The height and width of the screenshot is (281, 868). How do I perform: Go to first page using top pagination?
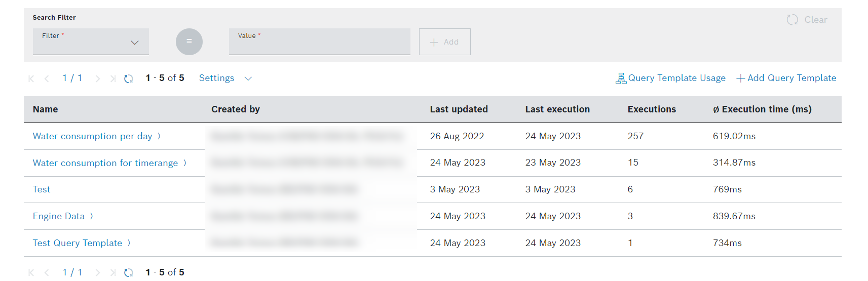pyautogui.click(x=31, y=78)
